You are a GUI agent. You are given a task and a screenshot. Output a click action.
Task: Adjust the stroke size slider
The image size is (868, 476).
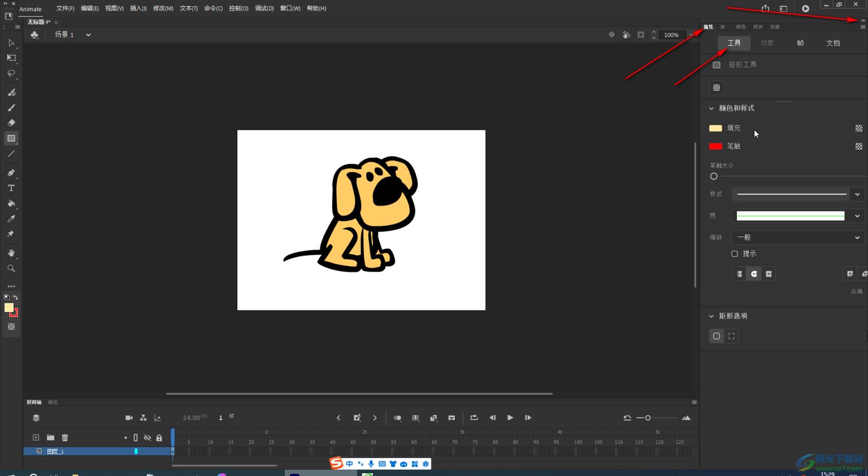click(714, 176)
